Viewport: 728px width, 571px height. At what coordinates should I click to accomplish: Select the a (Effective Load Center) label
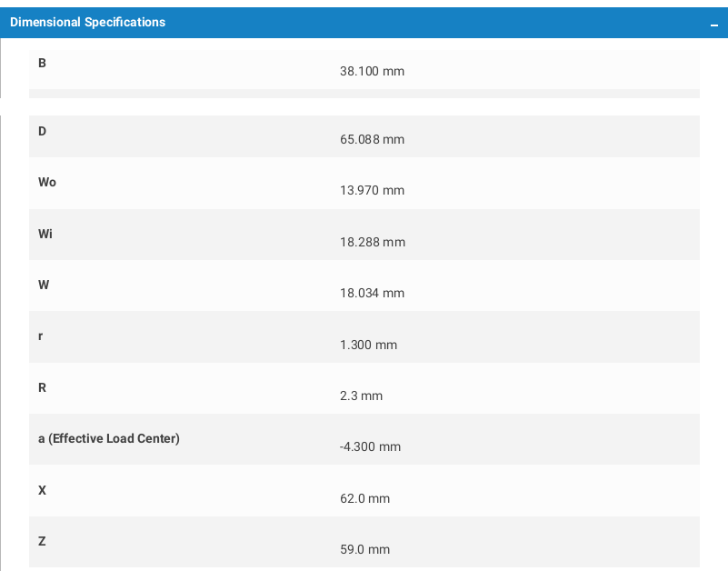point(109,438)
